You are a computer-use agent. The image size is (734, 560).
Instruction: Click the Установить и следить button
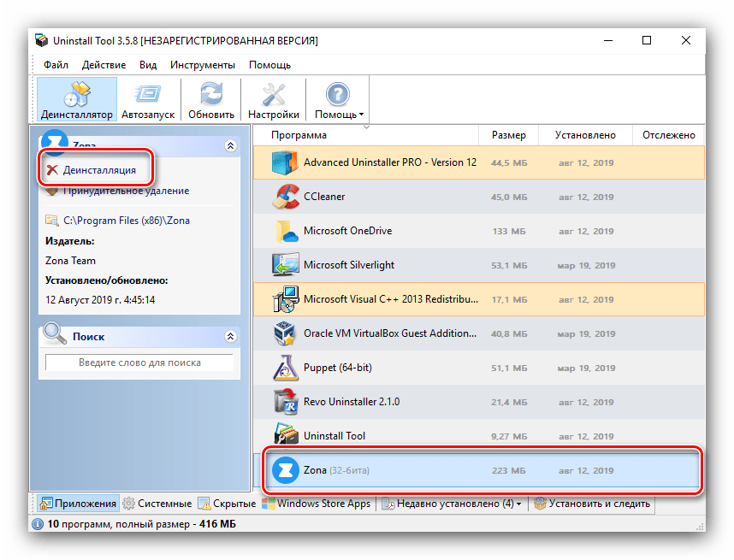[592, 504]
